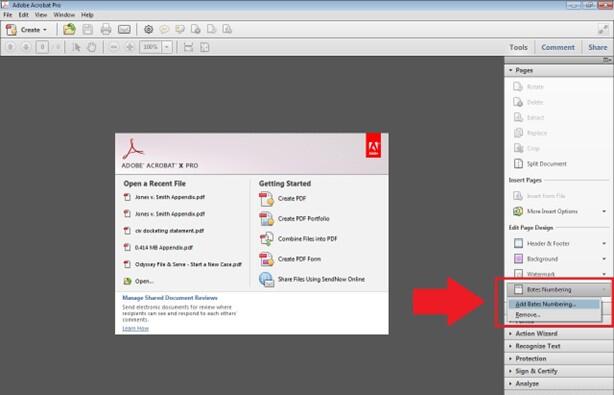
Task: Click Crop in the Pages panel
Action: point(527,148)
